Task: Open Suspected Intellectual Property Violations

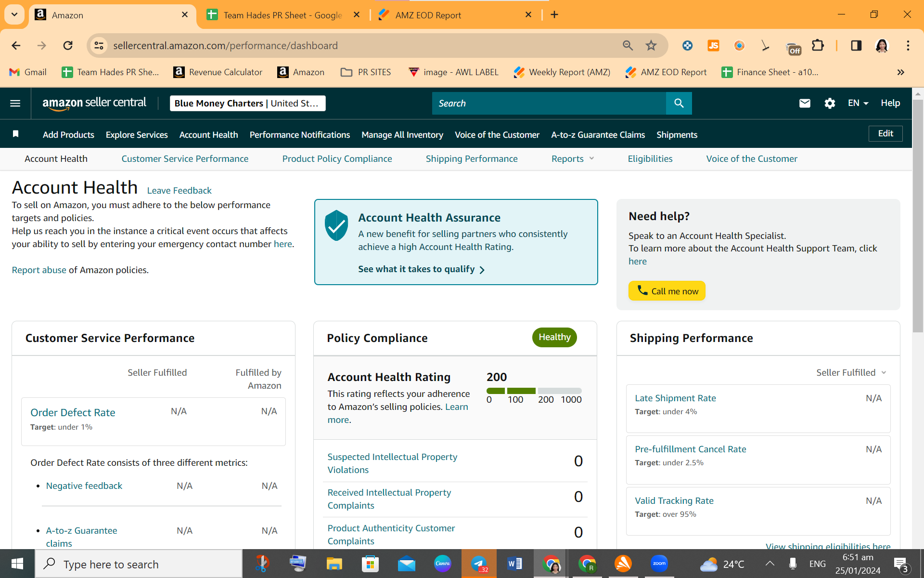Action: 392,463
